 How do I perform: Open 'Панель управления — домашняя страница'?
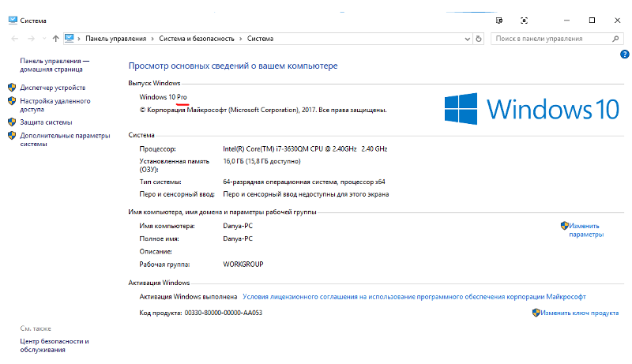click(x=55, y=65)
